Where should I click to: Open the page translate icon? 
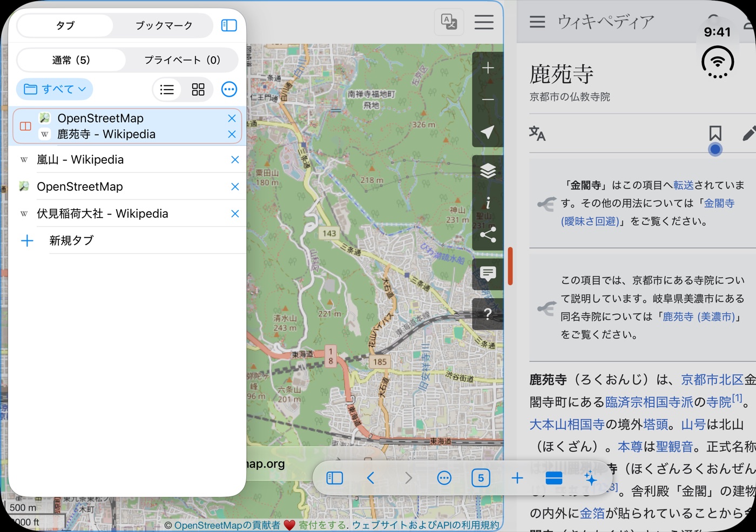pyautogui.click(x=449, y=22)
